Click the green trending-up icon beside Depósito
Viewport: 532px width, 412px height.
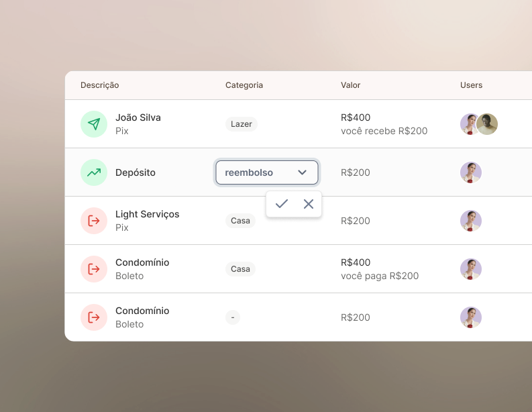[94, 172]
